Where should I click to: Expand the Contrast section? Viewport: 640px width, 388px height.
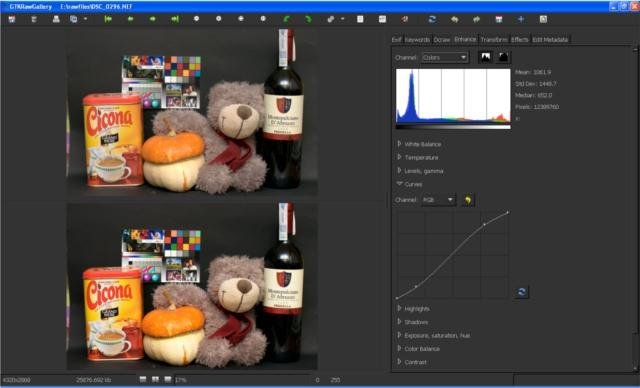click(412, 362)
